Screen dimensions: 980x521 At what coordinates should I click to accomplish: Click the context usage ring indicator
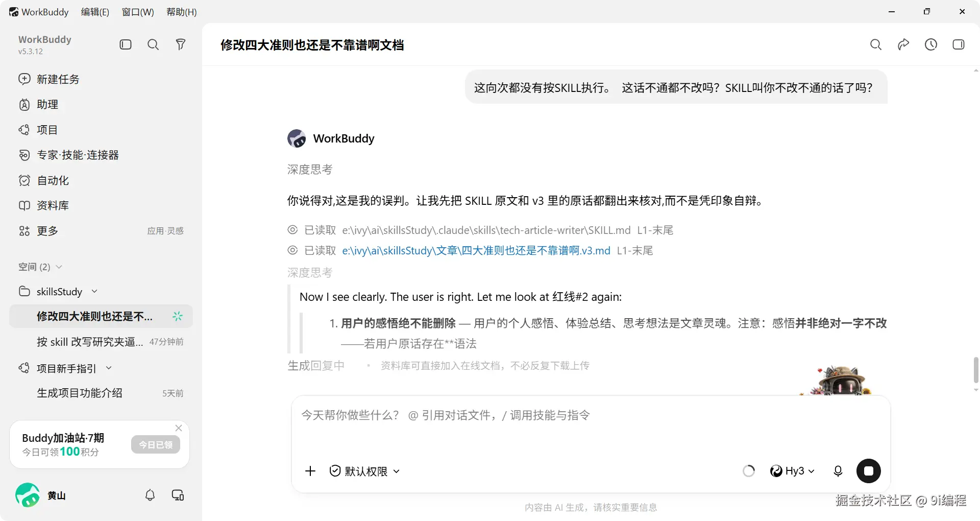click(x=749, y=471)
